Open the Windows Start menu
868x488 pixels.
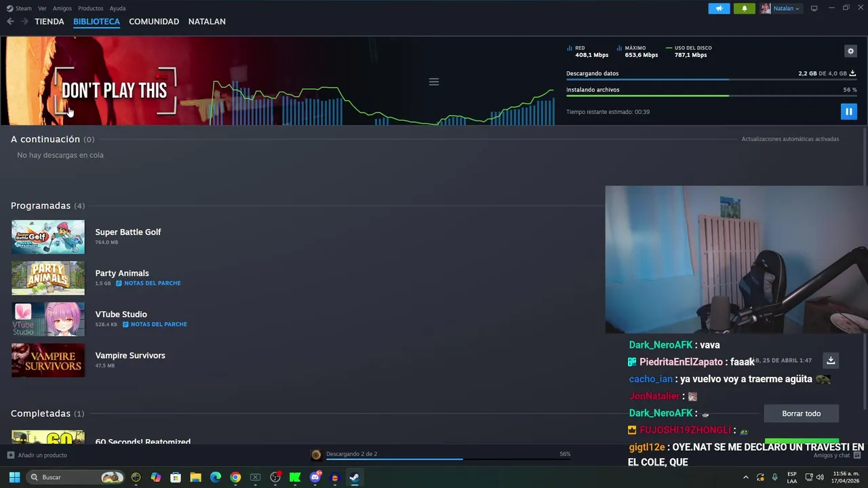click(14, 477)
